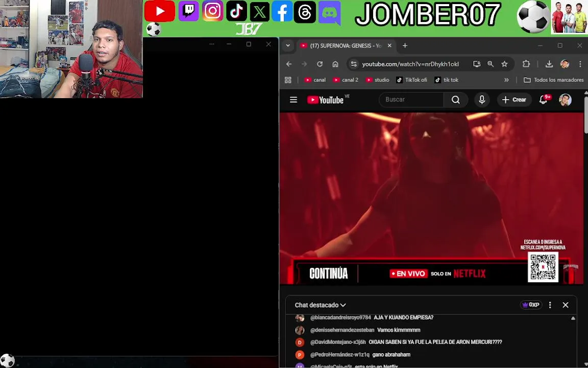Click the page vertical scrollbar

pos(586,114)
